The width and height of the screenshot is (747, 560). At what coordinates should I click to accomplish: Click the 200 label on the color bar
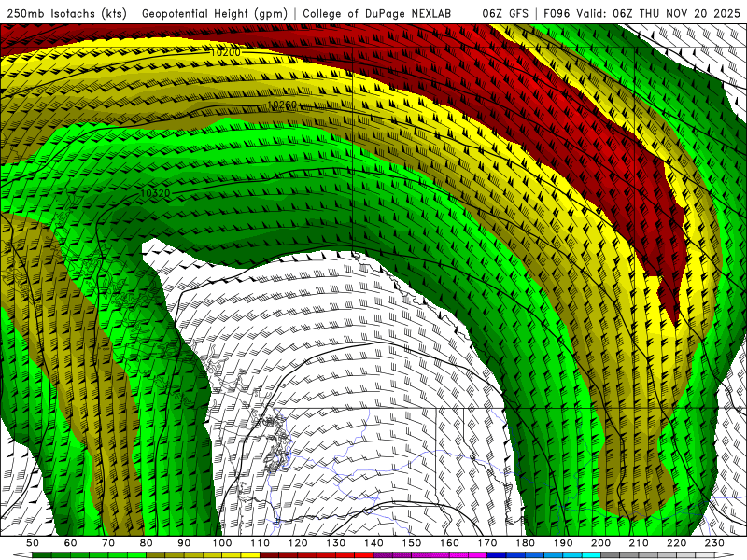click(x=601, y=543)
